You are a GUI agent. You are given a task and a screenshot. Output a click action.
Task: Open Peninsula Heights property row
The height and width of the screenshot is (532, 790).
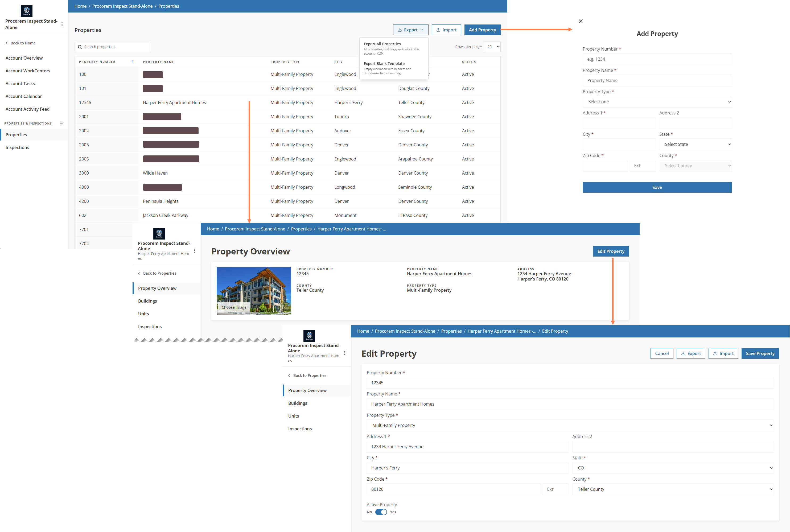click(x=287, y=201)
